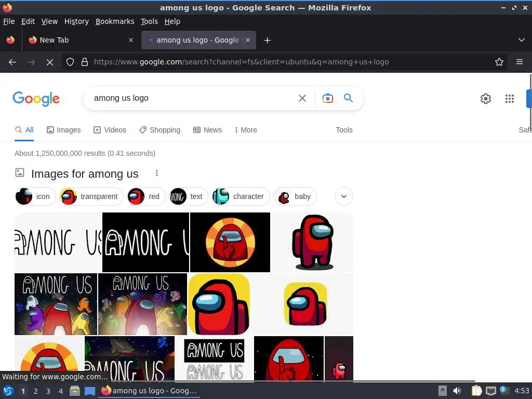Clear the Google search box
This screenshot has height=399, width=532.
tap(302, 98)
